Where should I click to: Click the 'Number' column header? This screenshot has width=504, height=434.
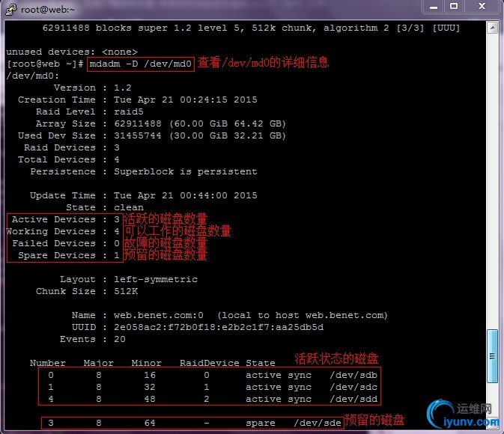pos(48,364)
